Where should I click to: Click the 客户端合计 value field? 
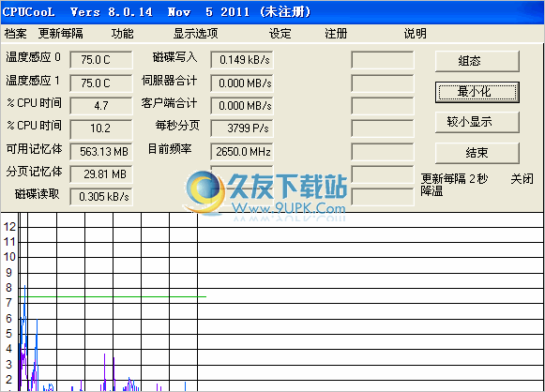[242, 105]
